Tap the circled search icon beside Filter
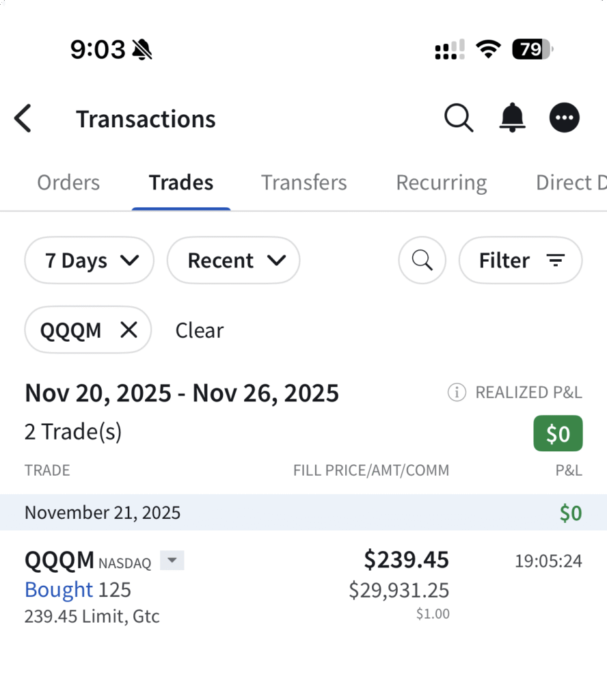 tap(422, 260)
